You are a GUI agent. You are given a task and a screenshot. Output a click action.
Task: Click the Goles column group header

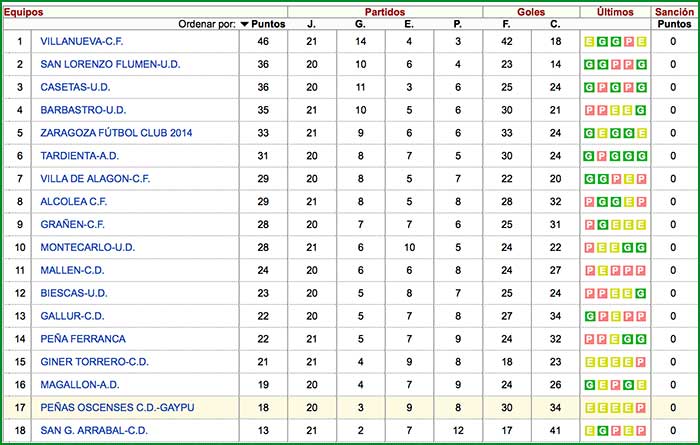pyautogui.click(x=531, y=9)
